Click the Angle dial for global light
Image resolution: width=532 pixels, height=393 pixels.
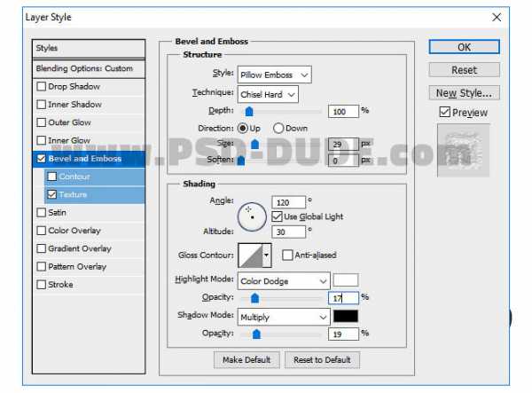pyautogui.click(x=252, y=214)
